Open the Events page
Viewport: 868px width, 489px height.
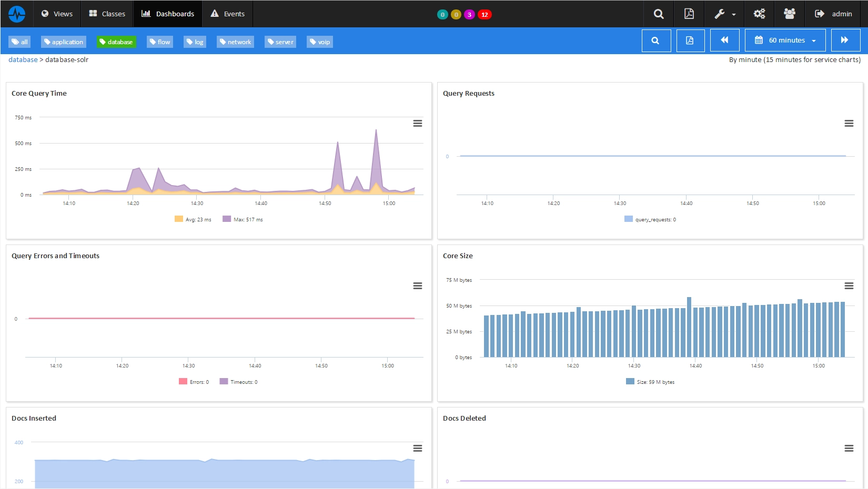tap(228, 14)
